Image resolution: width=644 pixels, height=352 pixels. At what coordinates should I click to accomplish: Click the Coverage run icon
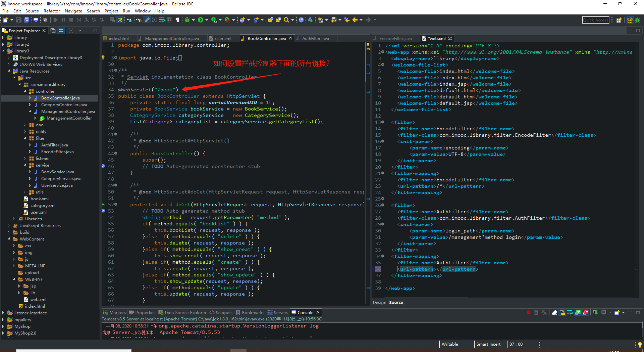pyautogui.click(x=214, y=20)
